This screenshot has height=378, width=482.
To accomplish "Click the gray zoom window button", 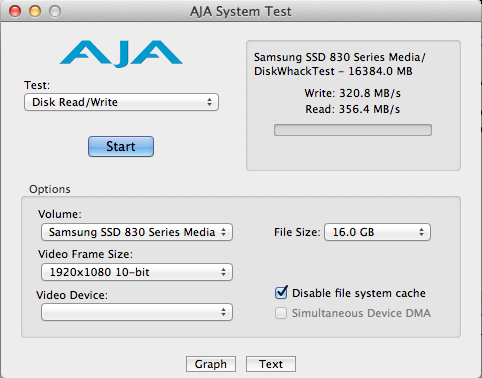I will 55,11.
